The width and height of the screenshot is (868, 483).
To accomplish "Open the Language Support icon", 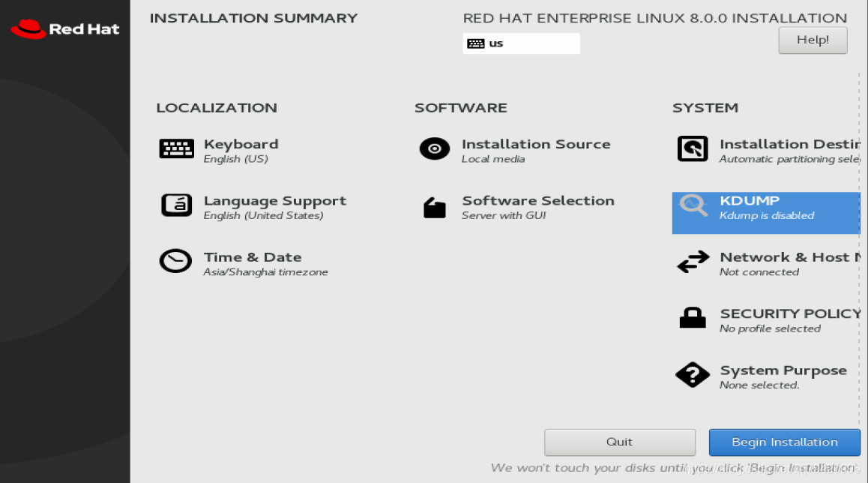I will click(177, 205).
